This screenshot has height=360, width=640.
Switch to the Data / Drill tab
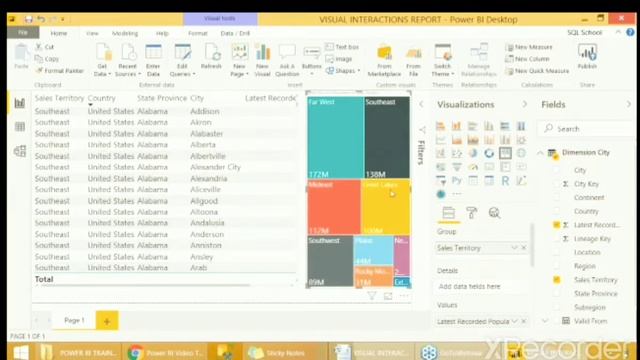coord(235,33)
